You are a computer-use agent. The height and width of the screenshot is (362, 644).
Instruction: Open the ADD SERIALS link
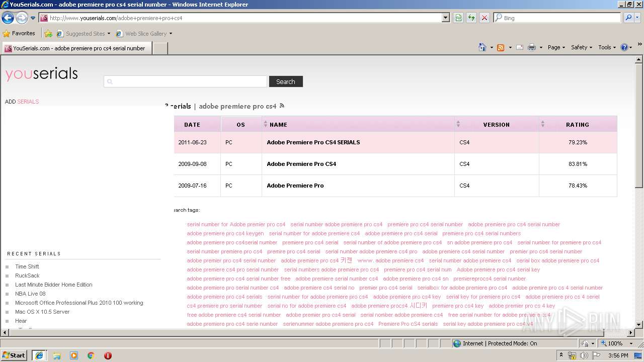(x=22, y=102)
